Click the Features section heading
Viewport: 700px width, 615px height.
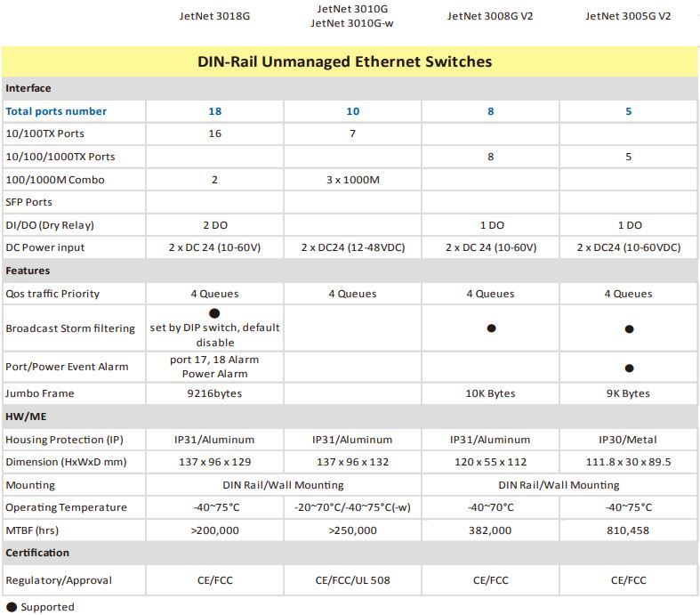(28, 271)
